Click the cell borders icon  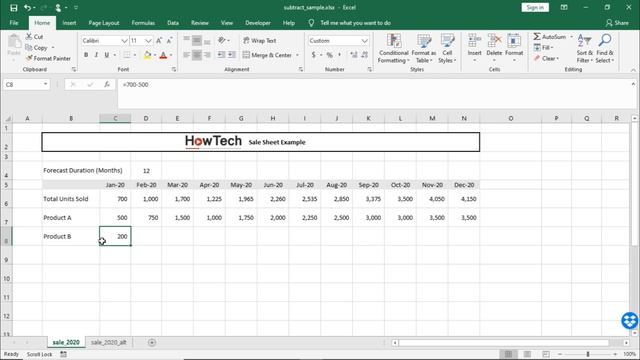pos(127,55)
